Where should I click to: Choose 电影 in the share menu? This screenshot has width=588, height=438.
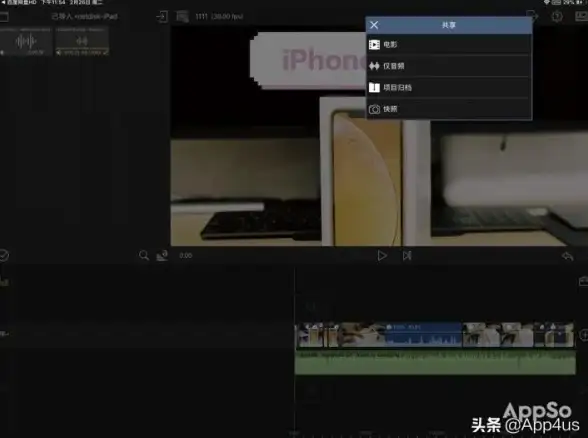(x=449, y=45)
